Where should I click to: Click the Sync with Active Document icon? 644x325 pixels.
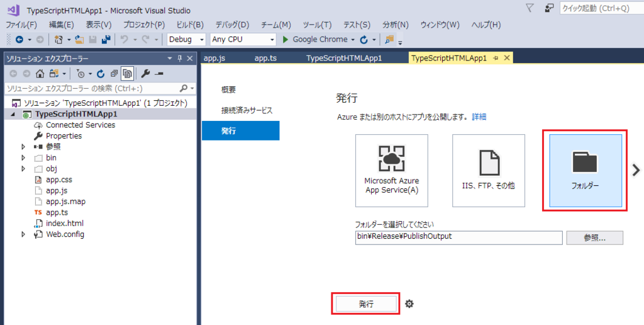(x=54, y=74)
